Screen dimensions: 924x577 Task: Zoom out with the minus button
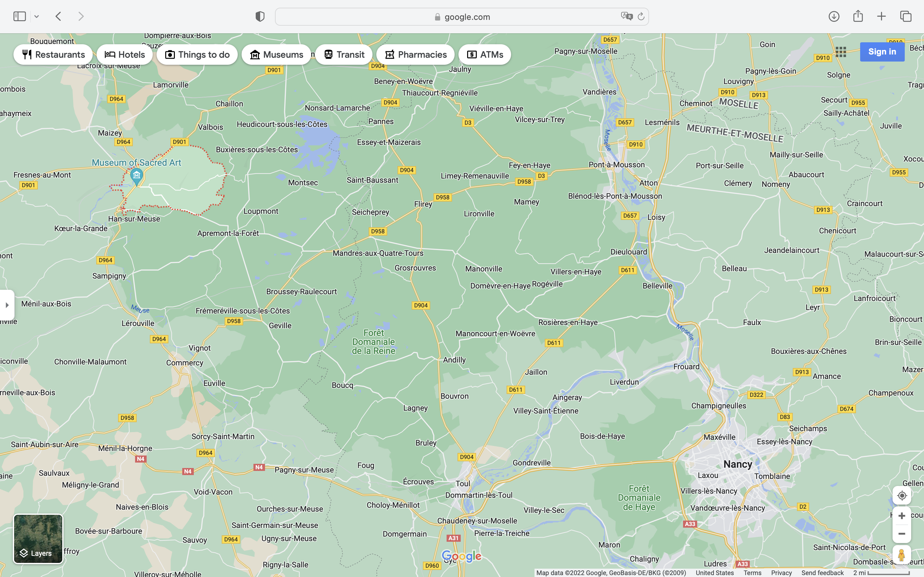pos(902,534)
